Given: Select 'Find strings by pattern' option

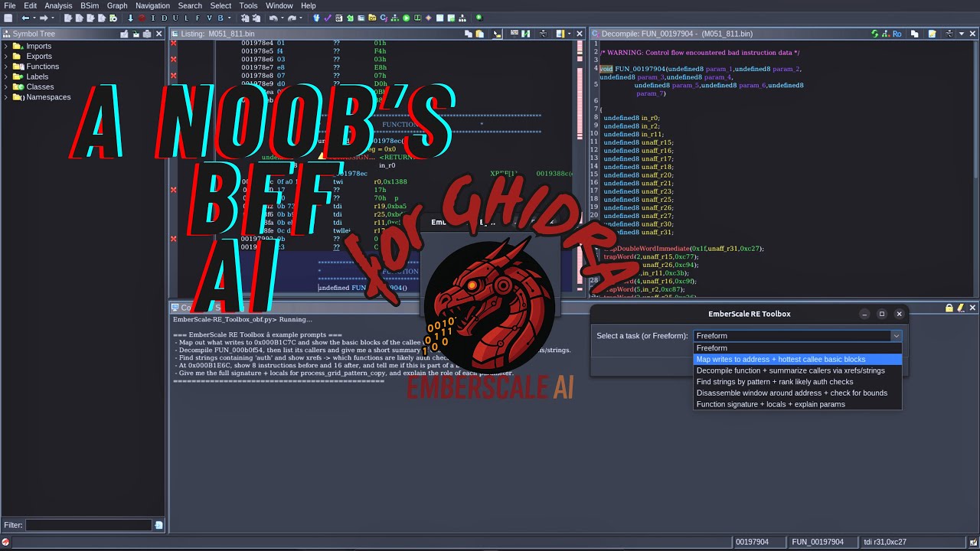Looking at the screenshot, I should click(x=798, y=382).
